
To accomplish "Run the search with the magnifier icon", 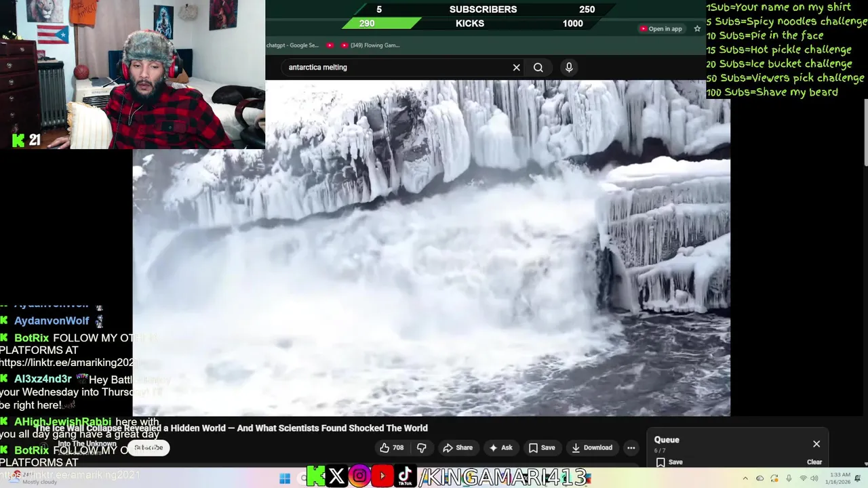I will pos(538,67).
